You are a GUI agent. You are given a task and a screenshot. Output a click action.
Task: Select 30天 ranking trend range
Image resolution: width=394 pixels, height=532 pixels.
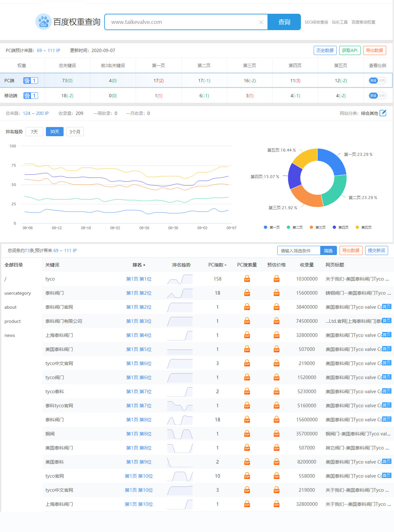click(55, 132)
